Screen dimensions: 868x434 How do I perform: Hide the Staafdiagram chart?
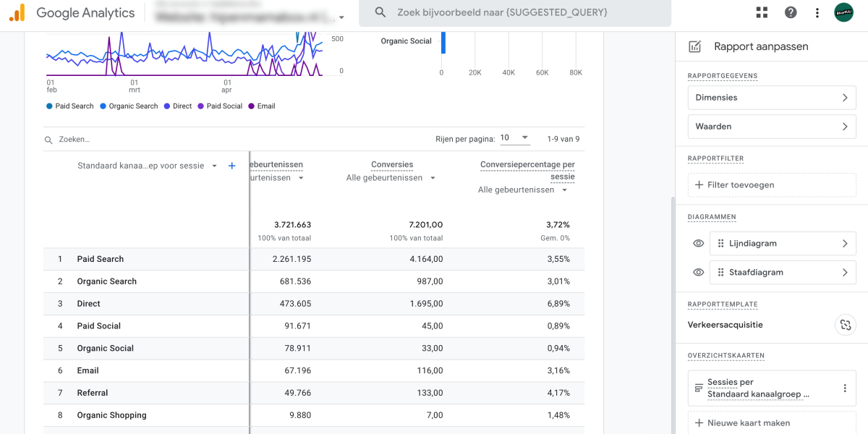(698, 273)
